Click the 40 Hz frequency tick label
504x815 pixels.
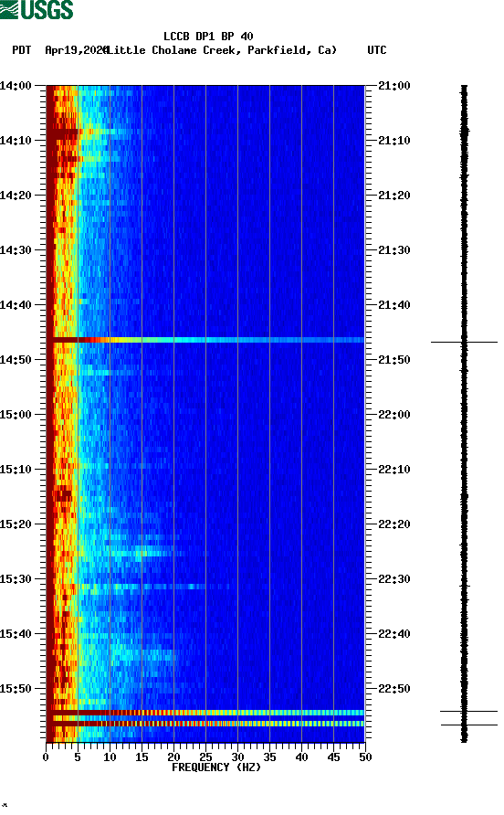301,757
